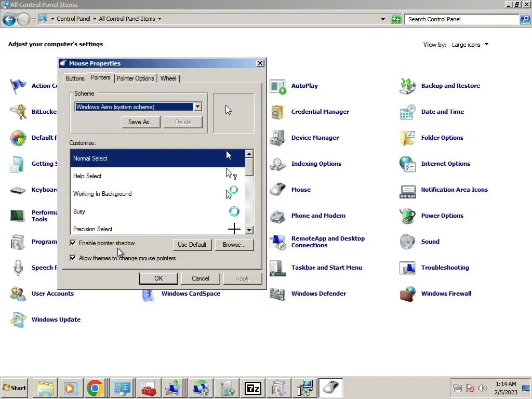
Task: Open the Power Options icon
Action: point(407,216)
